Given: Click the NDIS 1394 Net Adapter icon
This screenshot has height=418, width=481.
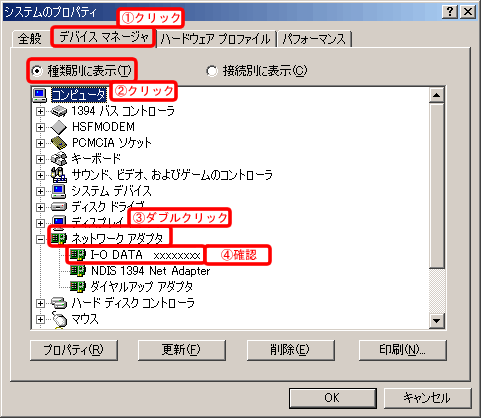Looking at the screenshot, I should pos(78,271).
